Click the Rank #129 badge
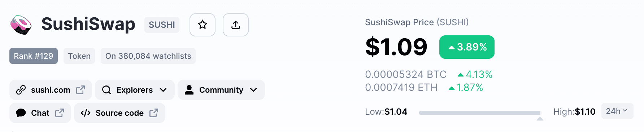 pyautogui.click(x=34, y=56)
